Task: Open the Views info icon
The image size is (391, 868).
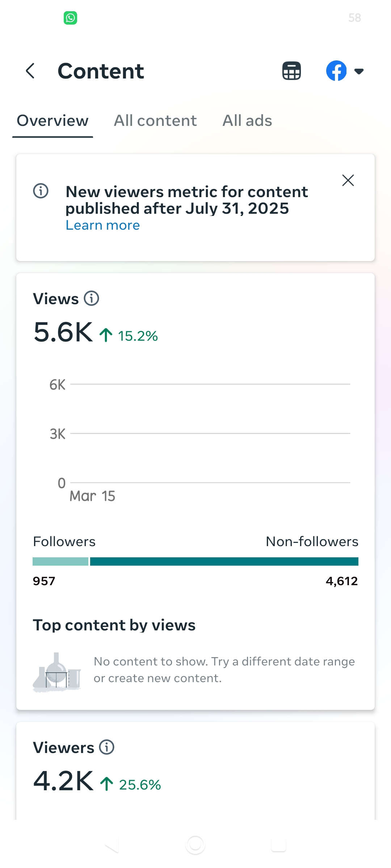Action: [92, 298]
